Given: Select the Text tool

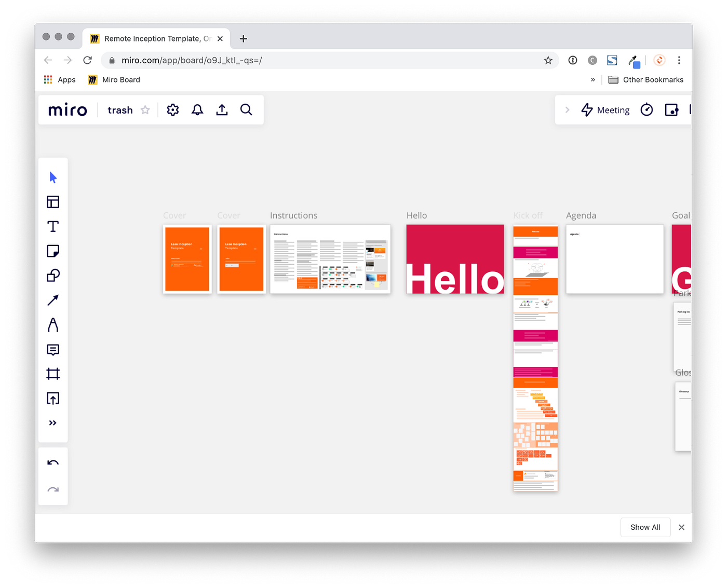Looking at the screenshot, I should click(x=53, y=226).
